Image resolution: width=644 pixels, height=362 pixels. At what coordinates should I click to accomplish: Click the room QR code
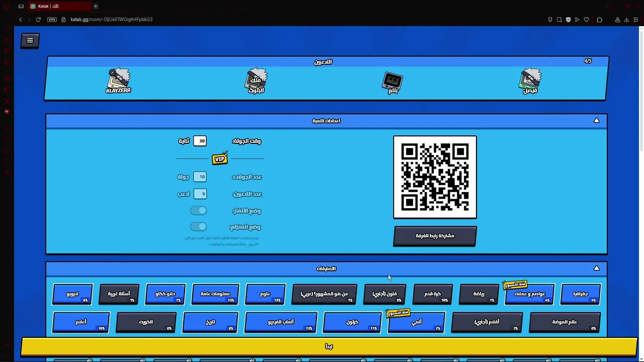[435, 177]
